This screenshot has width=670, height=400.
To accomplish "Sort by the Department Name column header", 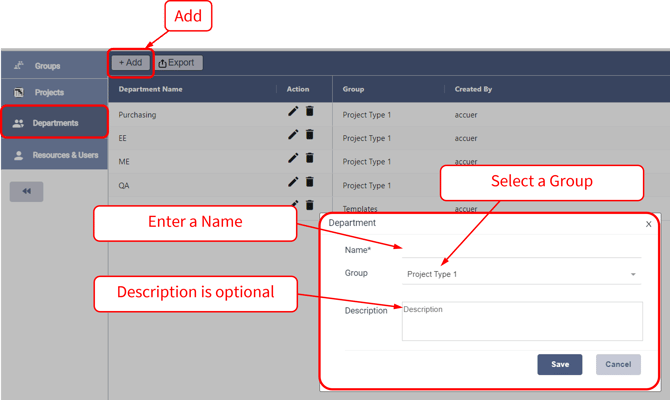I will click(x=151, y=90).
